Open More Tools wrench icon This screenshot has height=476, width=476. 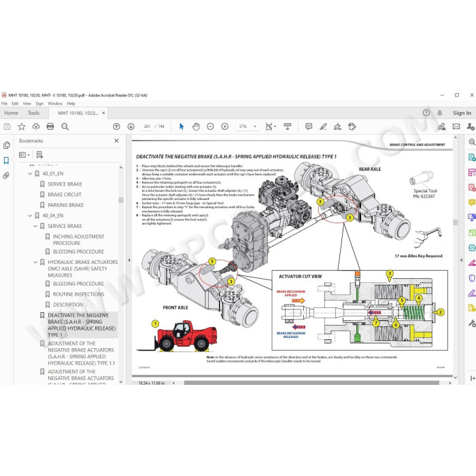[472, 323]
